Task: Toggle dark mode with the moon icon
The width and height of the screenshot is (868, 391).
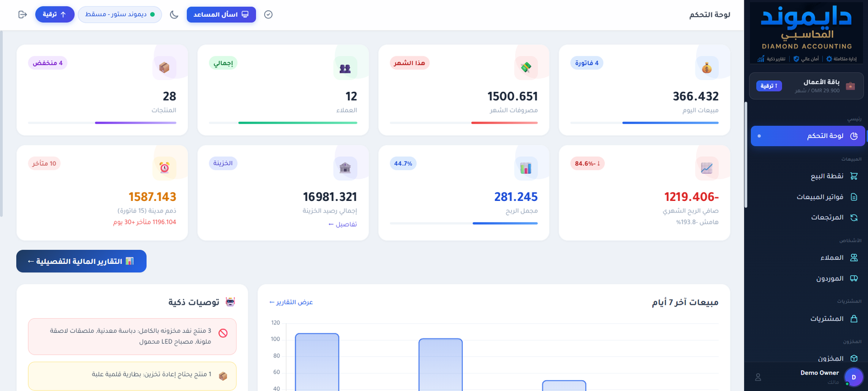Action: click(x=174, y=15)
